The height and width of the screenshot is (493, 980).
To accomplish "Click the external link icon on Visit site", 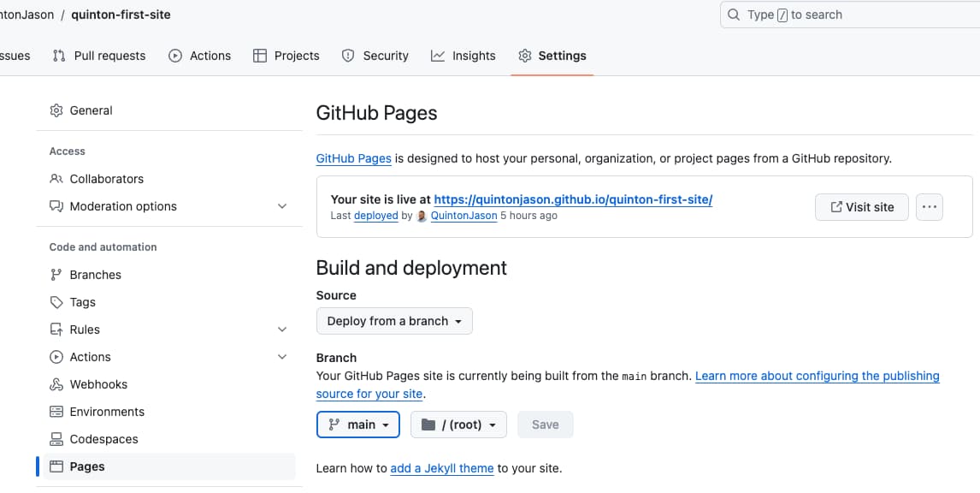I will coord(836,207).
